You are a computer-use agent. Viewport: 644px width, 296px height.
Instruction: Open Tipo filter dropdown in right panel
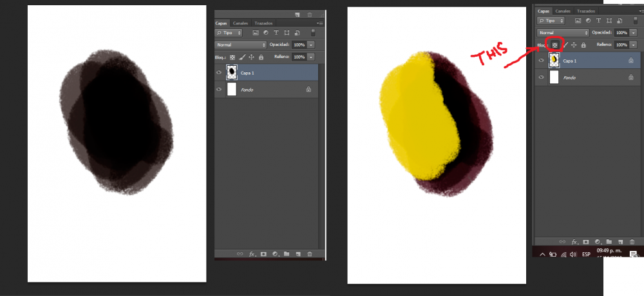[x=551, y=21]
